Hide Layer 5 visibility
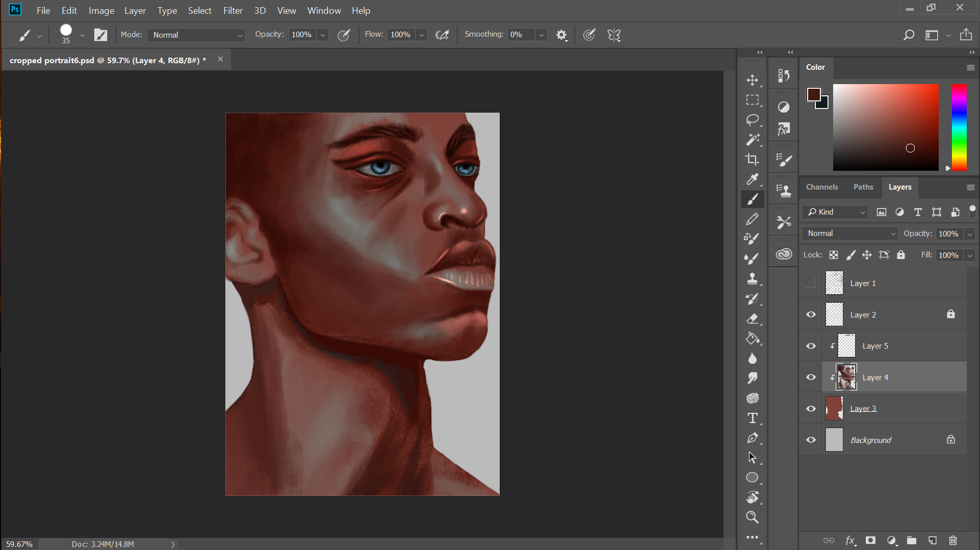This screenshot has width=980, height=550. click(x=811, y=346)
